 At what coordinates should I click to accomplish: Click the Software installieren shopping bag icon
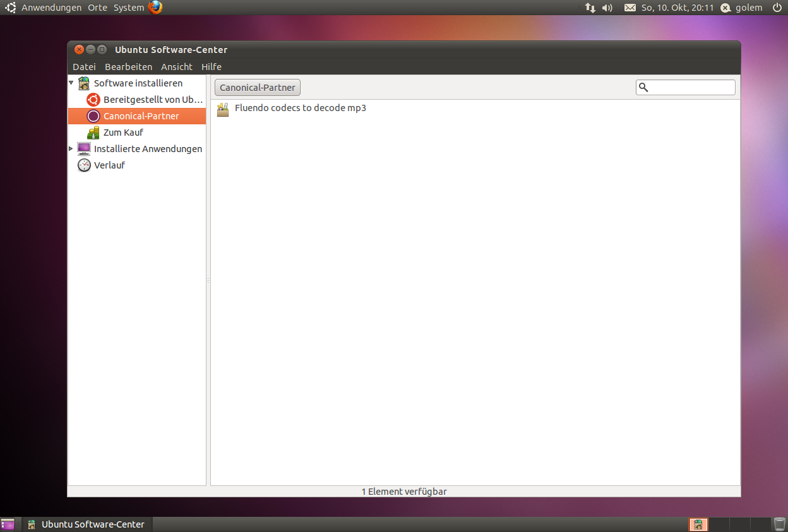(83, 83)
